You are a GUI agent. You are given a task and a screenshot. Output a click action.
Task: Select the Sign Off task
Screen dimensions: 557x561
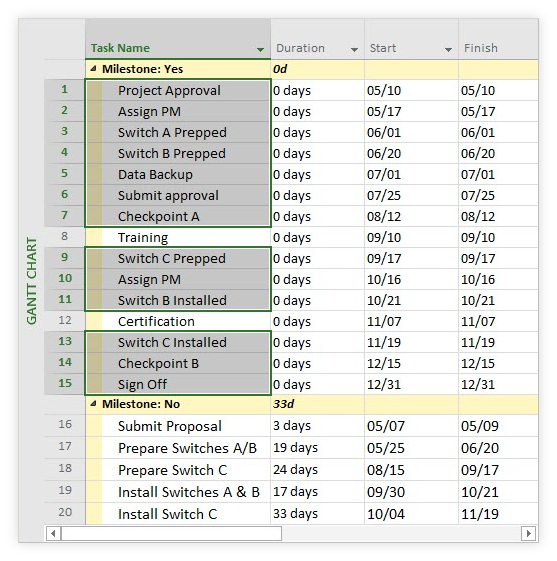[x=178, y=384]
